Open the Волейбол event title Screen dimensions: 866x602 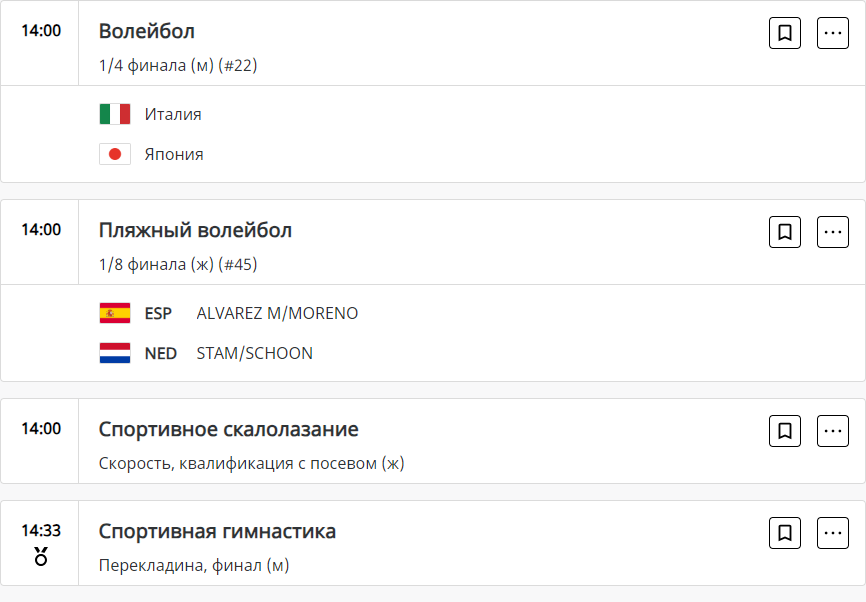tap(147, 31)
